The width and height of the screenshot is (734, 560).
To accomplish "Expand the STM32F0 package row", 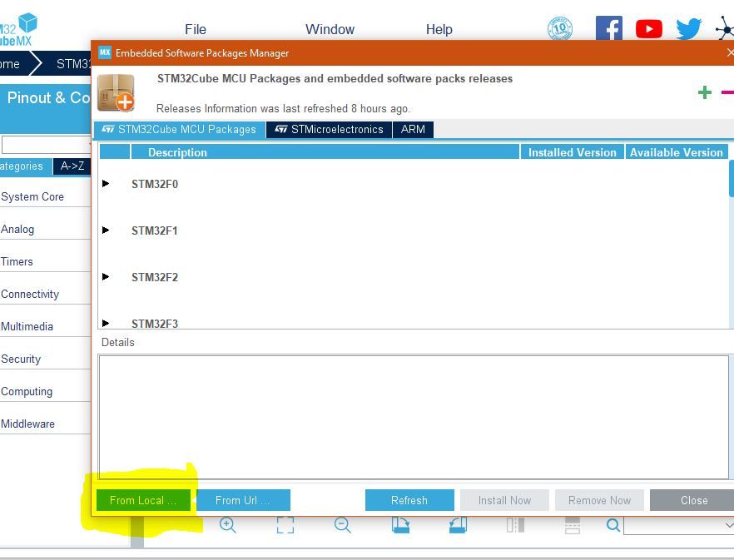I will click(106, 184).
